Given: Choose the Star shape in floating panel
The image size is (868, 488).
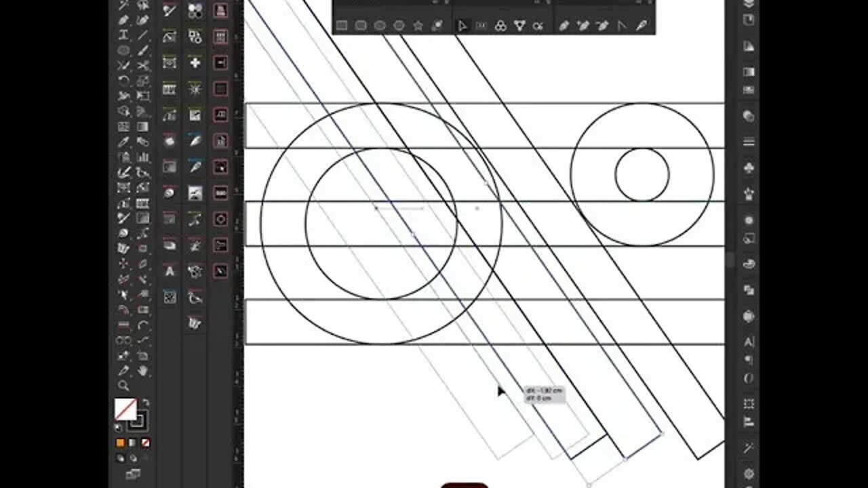Looking at the screenshot, I should tap(418, 26).
